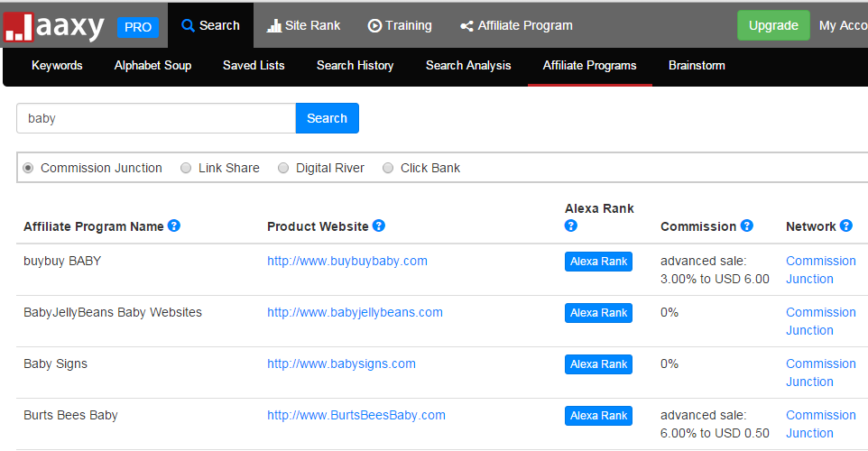Click Alexa Rank button for BabyJellyBeans
Screen dimensions: 868x451
[598, 313]
